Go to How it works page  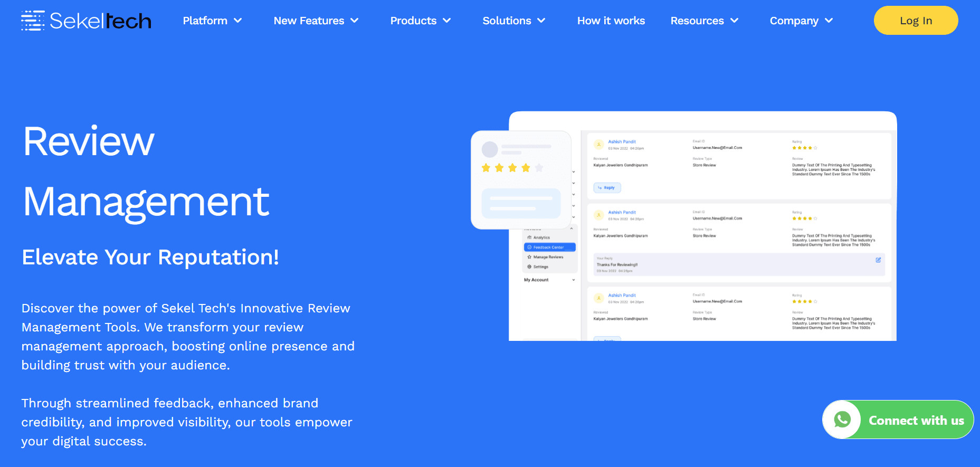(611, 21)
